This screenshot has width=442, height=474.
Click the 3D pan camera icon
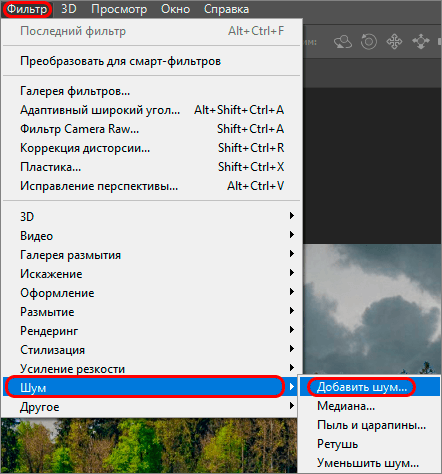pyautogui.click(x=394, y=42)
